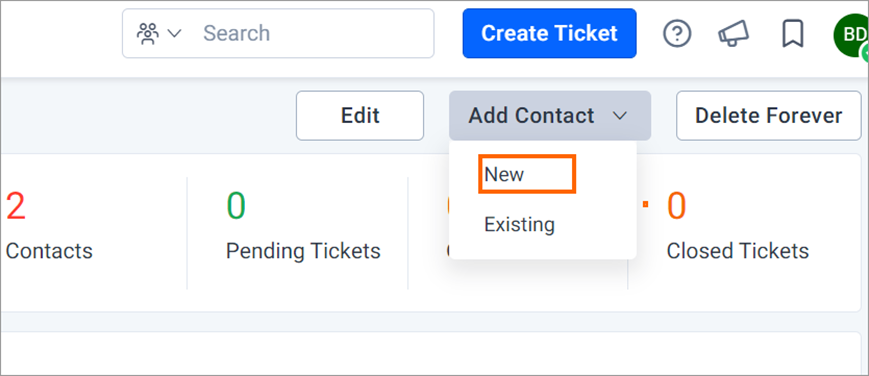The width and height of the screenshot is (869, 376).
Task: Click the orange closed tickets count 0
Action: point(677,206)
